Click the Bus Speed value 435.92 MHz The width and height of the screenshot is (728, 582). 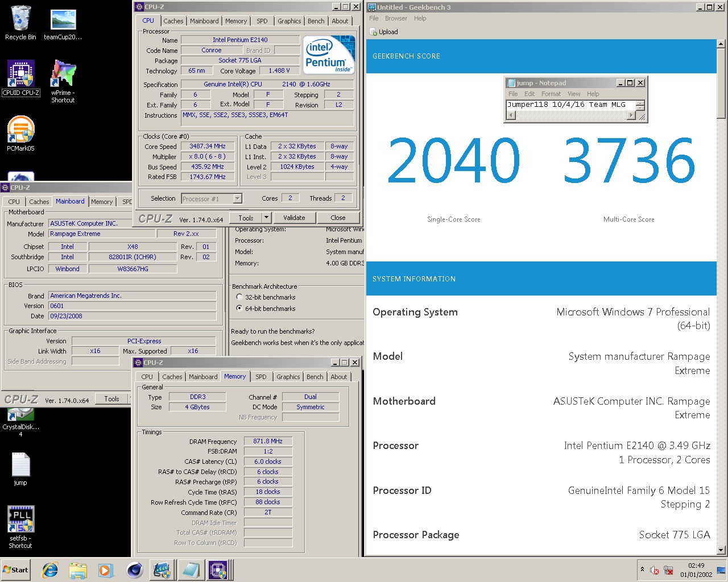(x=208, y=167)
